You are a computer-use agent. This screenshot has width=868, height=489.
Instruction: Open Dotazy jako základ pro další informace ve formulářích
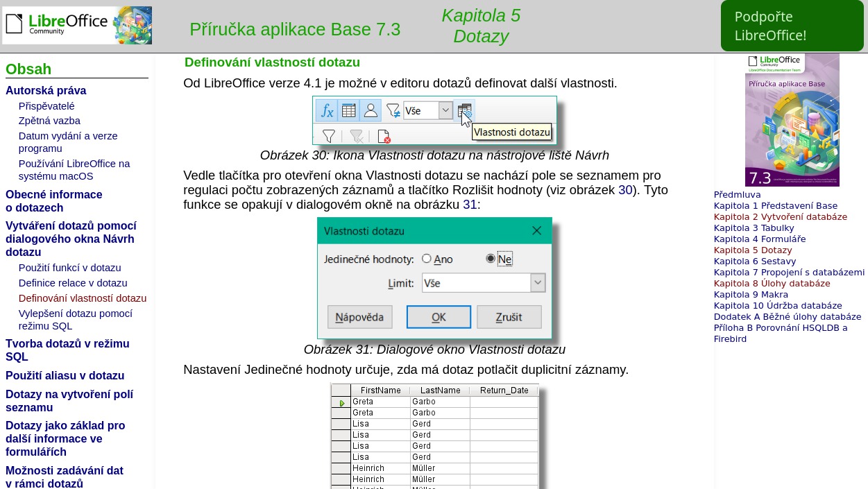pos(65,439)
